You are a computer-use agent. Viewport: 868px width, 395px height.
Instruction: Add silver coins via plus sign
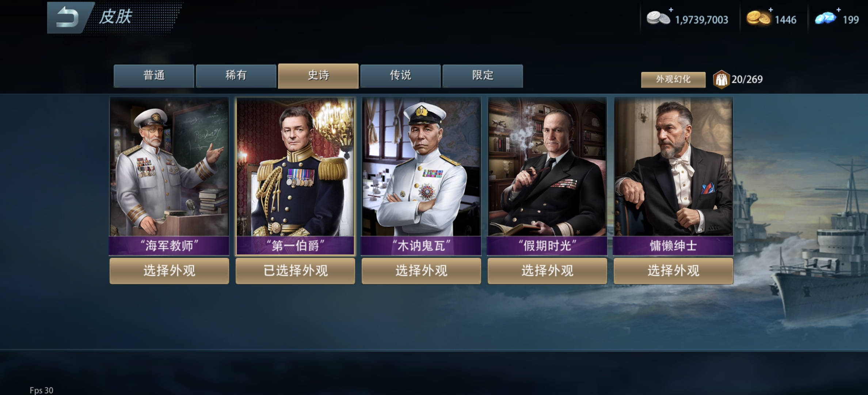(671, 9)
